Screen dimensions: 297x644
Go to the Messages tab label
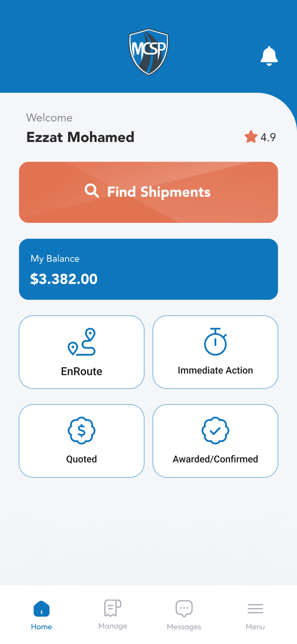(x=184, y=627)
